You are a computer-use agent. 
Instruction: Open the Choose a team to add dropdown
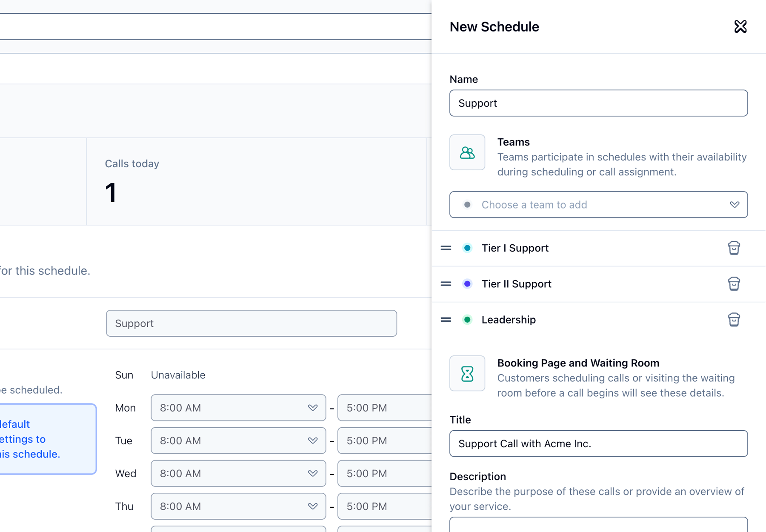(x=598, y=205)
